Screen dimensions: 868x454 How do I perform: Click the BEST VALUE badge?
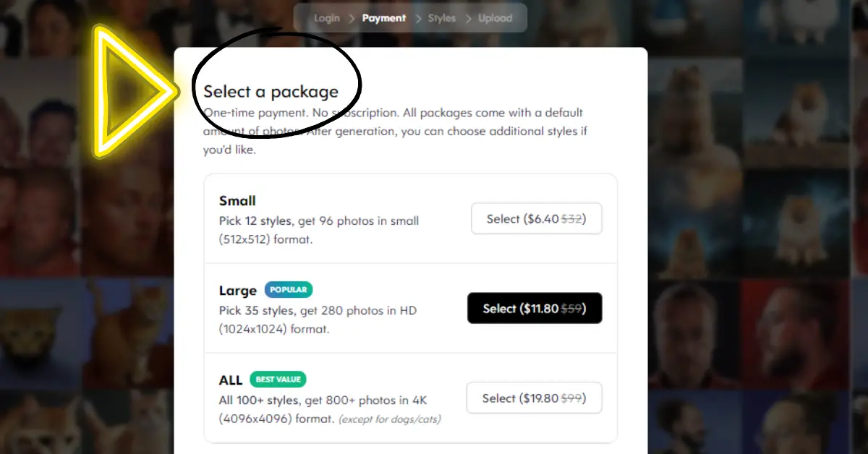click(278, 379)
